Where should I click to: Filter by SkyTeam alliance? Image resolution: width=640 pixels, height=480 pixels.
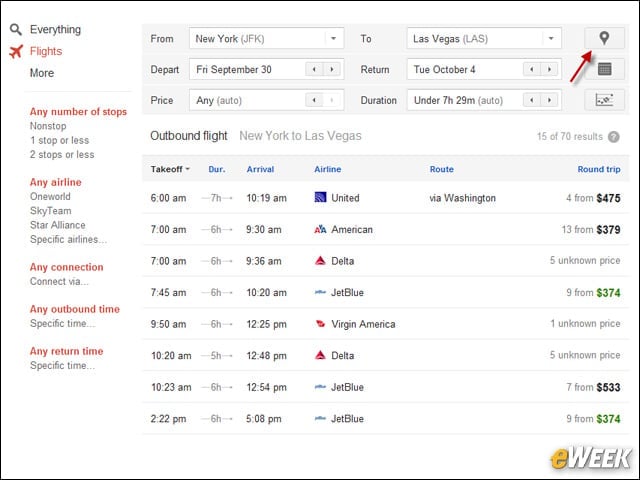(51, 211)
